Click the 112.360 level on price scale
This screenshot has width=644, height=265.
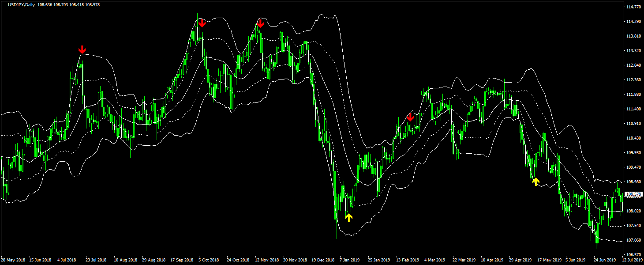(633, 80)
